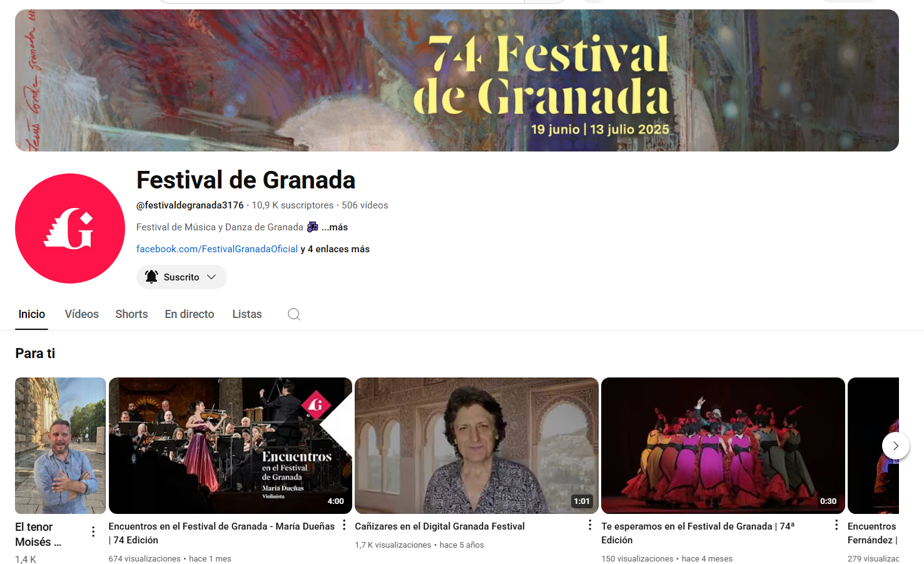Image resolution: width=924 pixels, height=564 pixels.
Task: Play the flamenco dancers 0:30 video thumbnail
Action: point(723,446)
